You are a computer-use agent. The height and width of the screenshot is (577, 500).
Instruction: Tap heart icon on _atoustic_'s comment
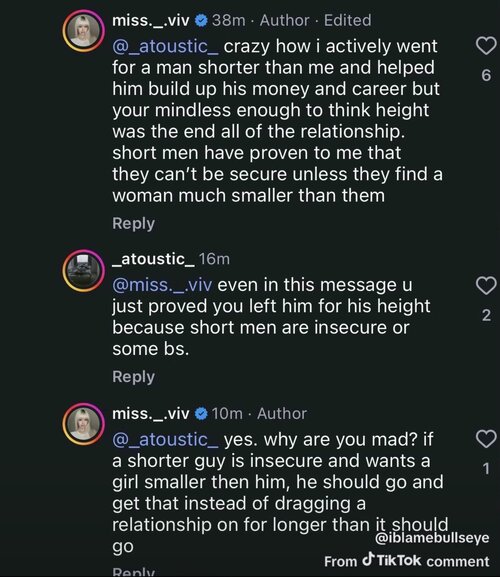tap(486, 286)
